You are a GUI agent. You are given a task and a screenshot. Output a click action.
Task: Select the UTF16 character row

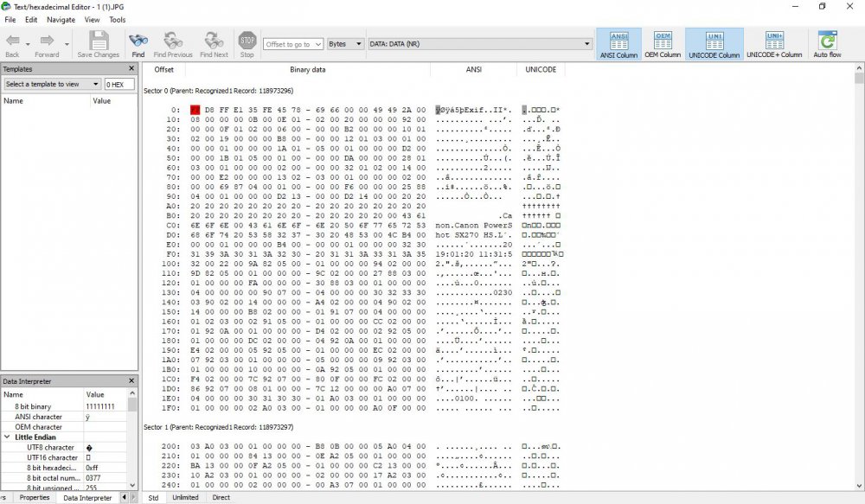(64, 457)
